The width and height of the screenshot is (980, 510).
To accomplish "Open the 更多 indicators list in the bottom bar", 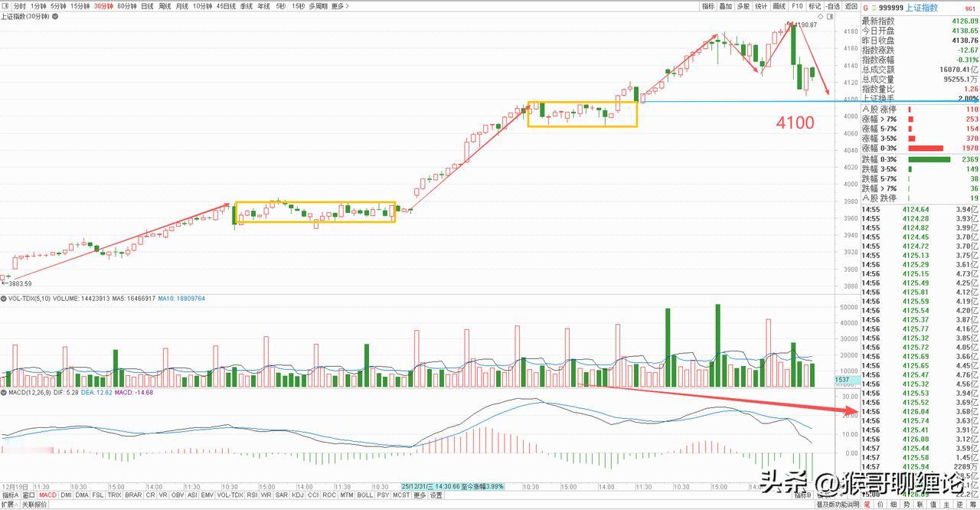I will (x=420, y=495).
